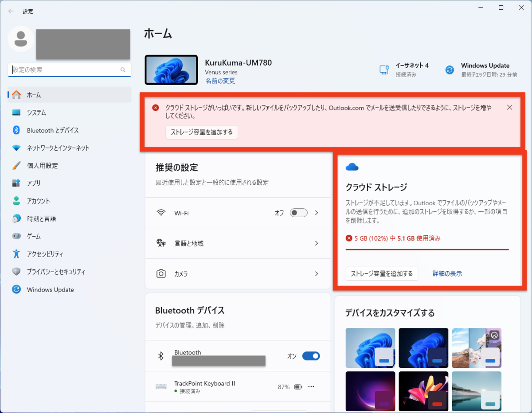Go back using the back arrow
Image resolution: width=532 pixels, height=413 pixels.
point(11,11)
